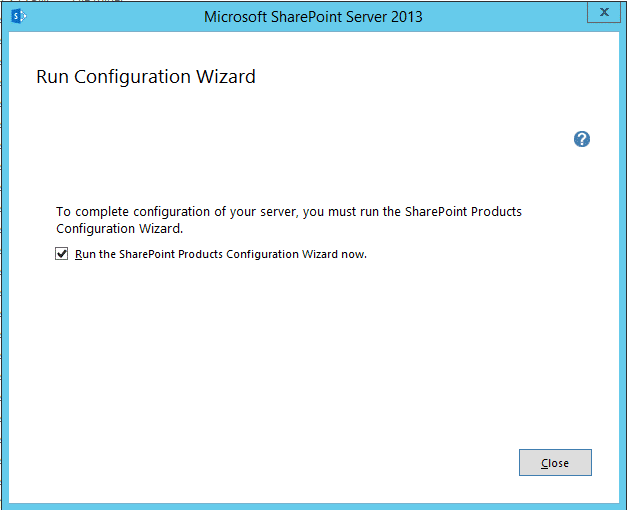Click the blue help question mark icon
Image resolution: width=629 pixels, height=510 pixels.
582,139
